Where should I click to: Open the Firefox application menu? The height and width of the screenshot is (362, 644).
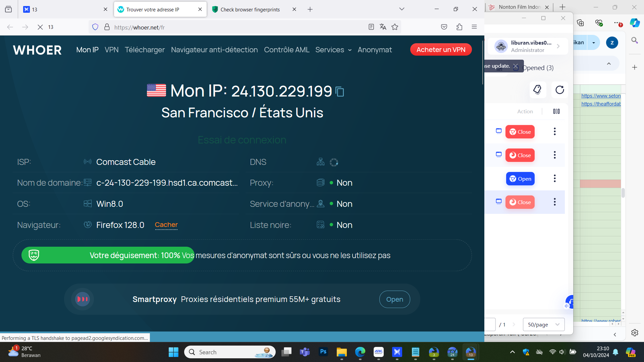click(474, 27)
